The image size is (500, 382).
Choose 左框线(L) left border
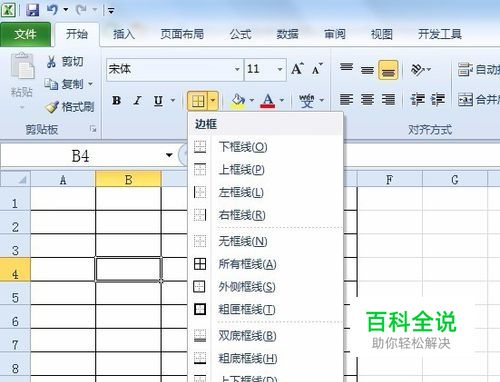click(x=266, y=192)
